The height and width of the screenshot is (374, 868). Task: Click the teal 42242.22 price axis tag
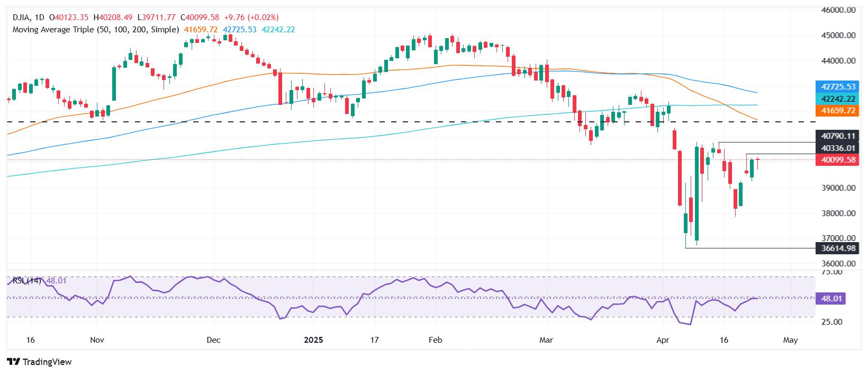coord(836,99)
